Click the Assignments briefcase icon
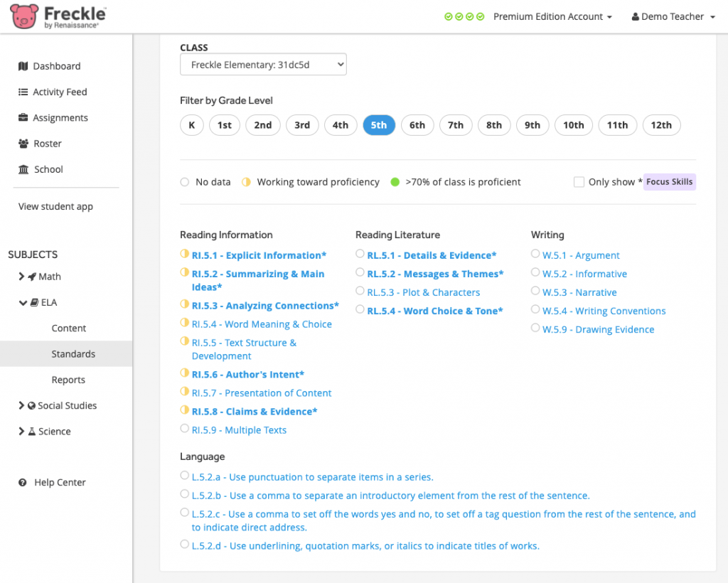This screenshot has width=728, height=583. [23, 118]
